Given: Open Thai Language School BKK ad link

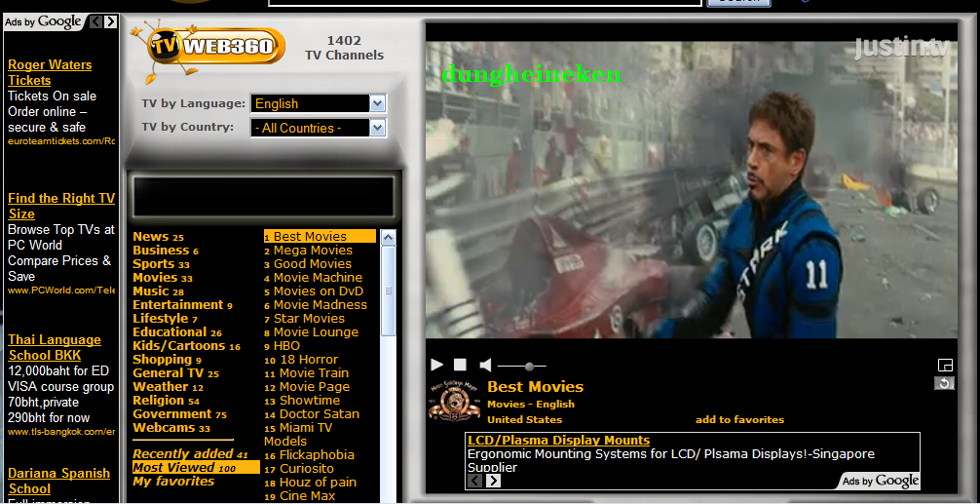Looking at the screenshot, I should [55, 348].
